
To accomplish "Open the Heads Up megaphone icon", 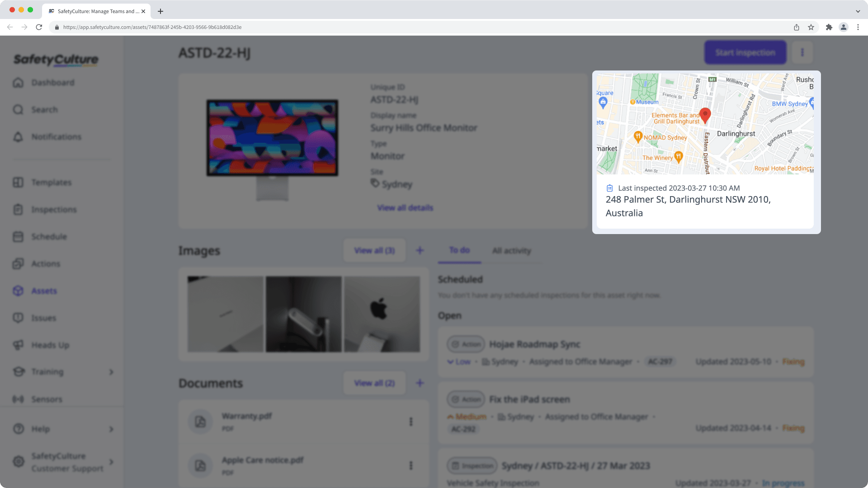I will coord(18,345).
